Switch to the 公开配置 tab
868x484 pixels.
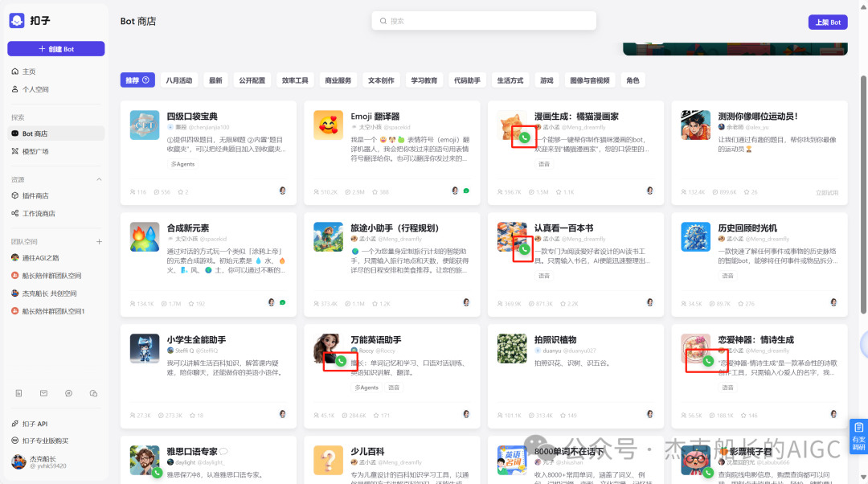pos(252,80)
